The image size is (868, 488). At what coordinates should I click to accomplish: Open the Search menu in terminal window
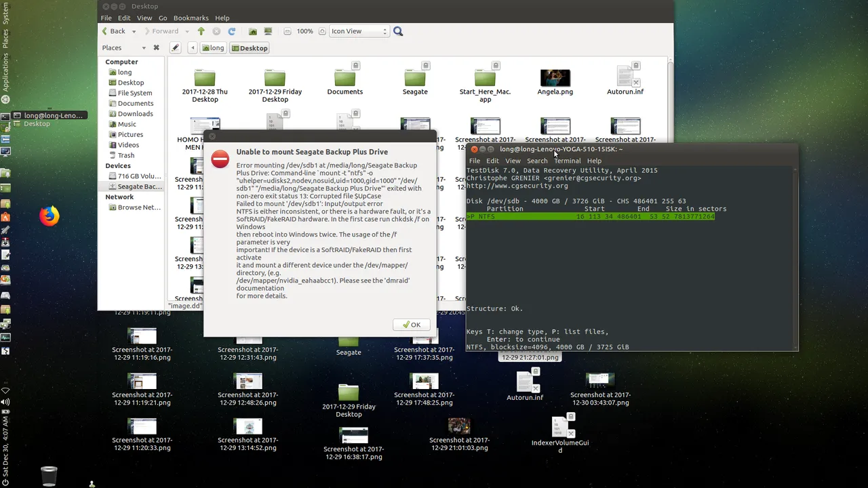(x=537, y=161)
